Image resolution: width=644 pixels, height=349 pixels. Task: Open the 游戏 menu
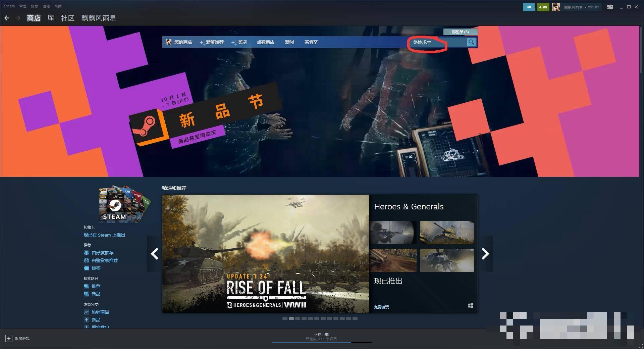point(46,6)
